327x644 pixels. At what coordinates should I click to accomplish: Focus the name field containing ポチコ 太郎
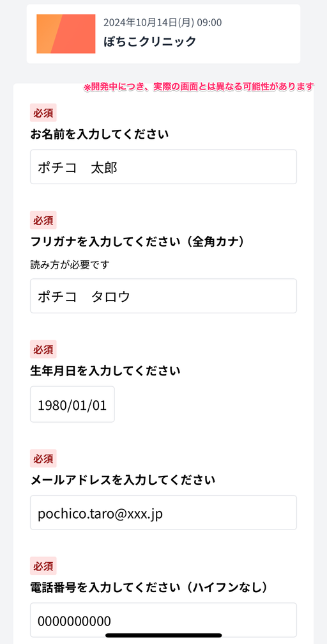[163, 167]
